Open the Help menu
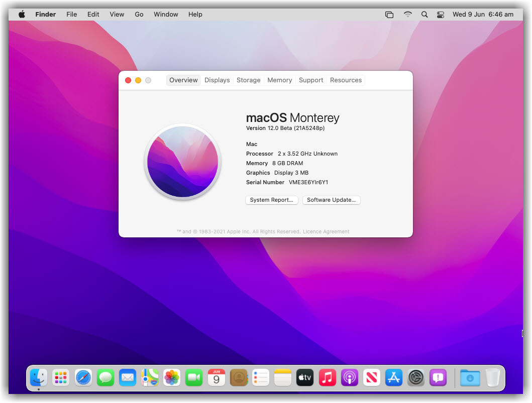This screenshot has height=403, width=532. (x=195, y=14)
